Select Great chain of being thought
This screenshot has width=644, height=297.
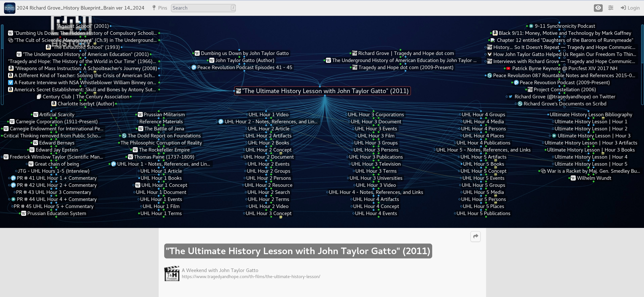pos(57,164)
